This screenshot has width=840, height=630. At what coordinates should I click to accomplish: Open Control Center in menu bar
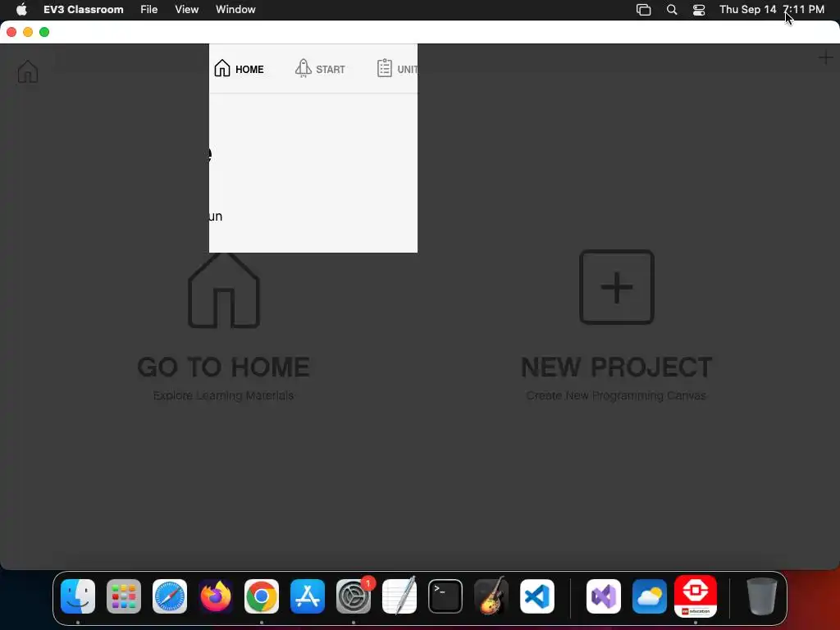[x=699, y=10]
